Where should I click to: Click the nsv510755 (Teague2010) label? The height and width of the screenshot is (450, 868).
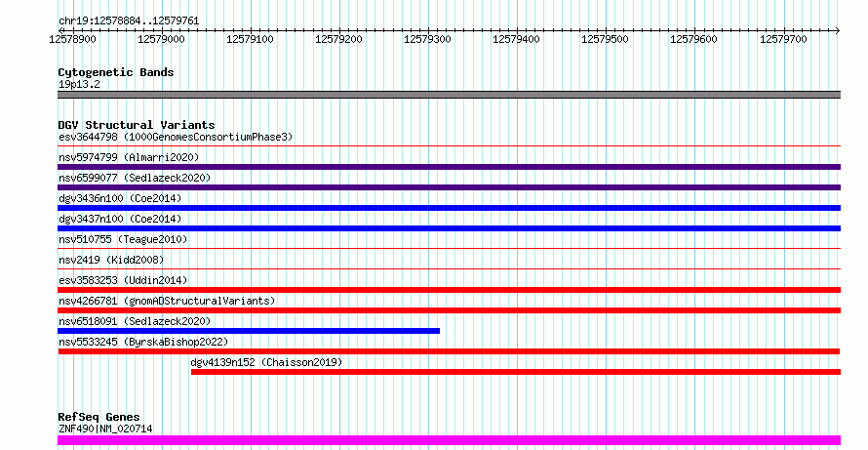coord(123,239)
